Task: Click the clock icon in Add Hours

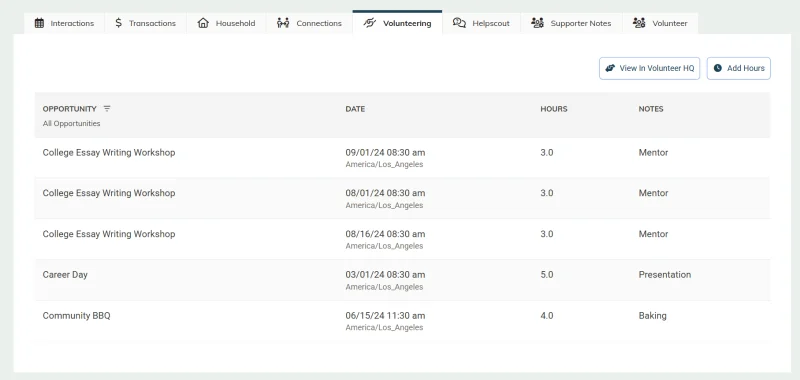Action: click(x=718, y=68)
